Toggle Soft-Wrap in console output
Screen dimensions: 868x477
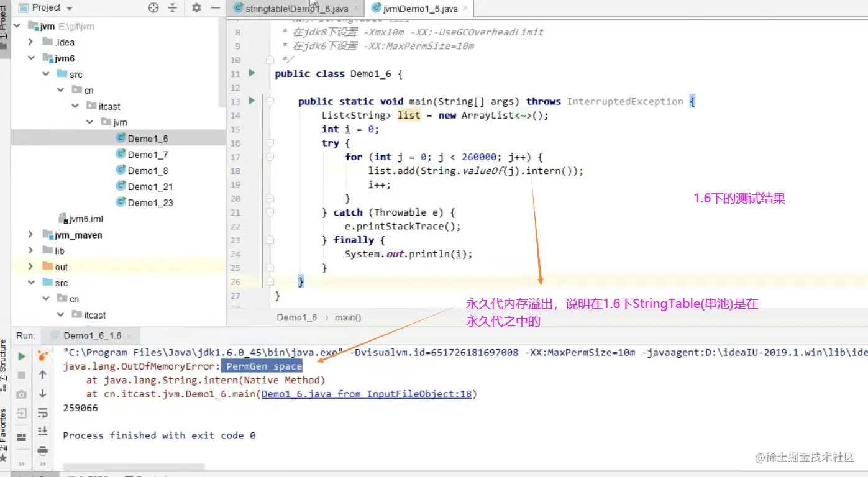pyautogui.click(x=42, y=412)
